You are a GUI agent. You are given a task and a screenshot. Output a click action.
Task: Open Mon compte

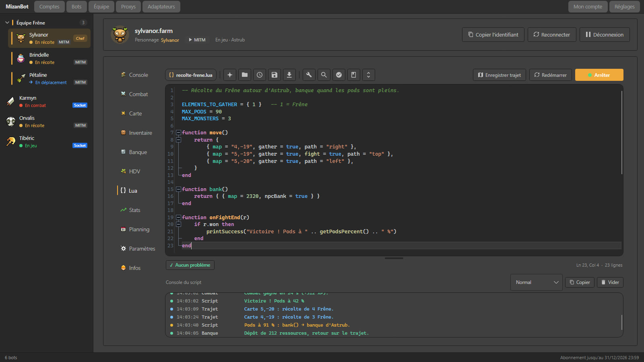coord(588,6)
